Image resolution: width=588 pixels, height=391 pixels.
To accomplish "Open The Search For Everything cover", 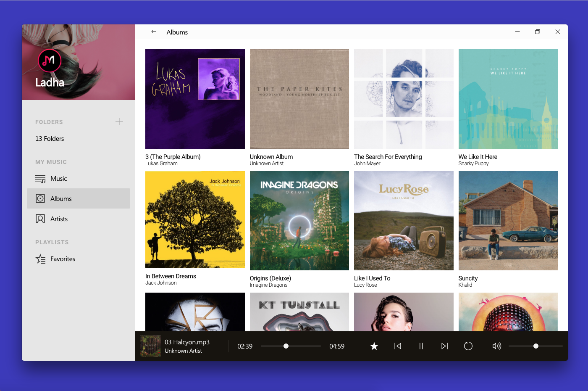I will pos(404,99).
